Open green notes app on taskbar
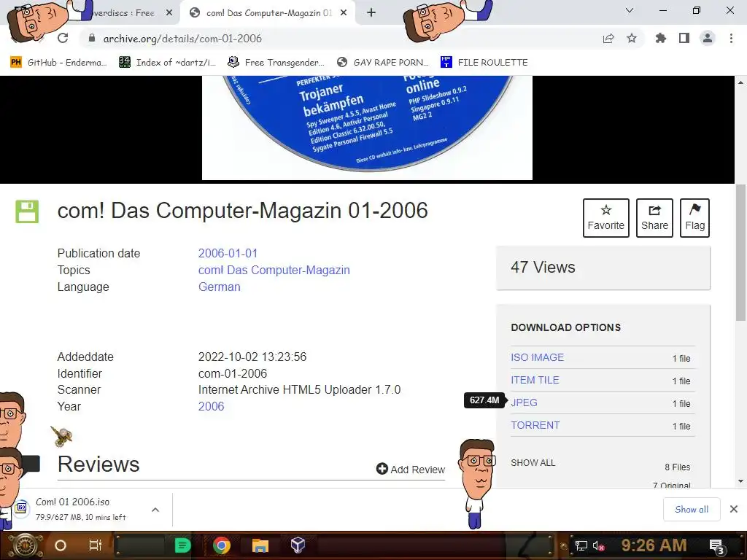747x560 pixels. pyautogui.click(x=182, y=545)
